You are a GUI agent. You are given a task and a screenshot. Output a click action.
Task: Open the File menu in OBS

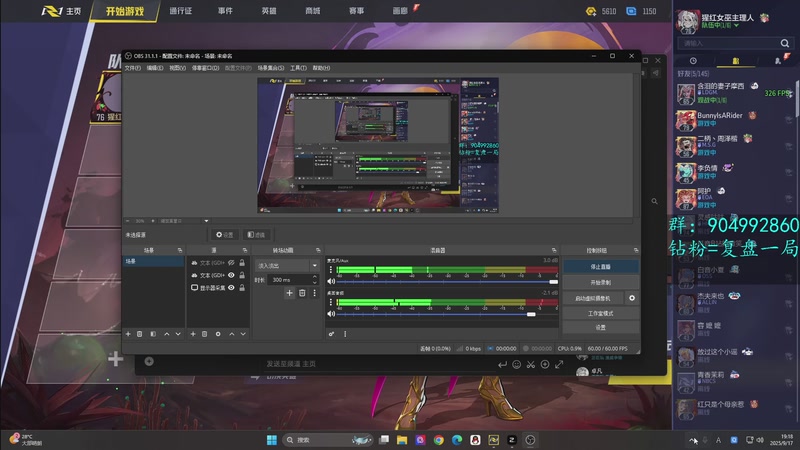[133, 68]
